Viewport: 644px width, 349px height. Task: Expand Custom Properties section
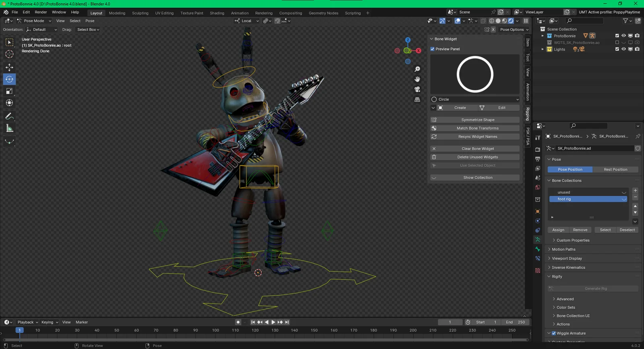pyautogui.click(x=573, y=241)
